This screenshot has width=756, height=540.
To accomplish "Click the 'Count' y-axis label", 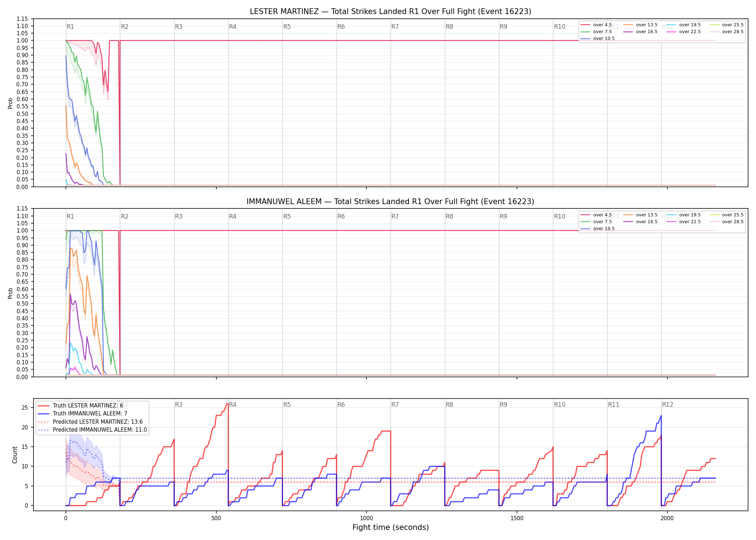I will 15,455.
